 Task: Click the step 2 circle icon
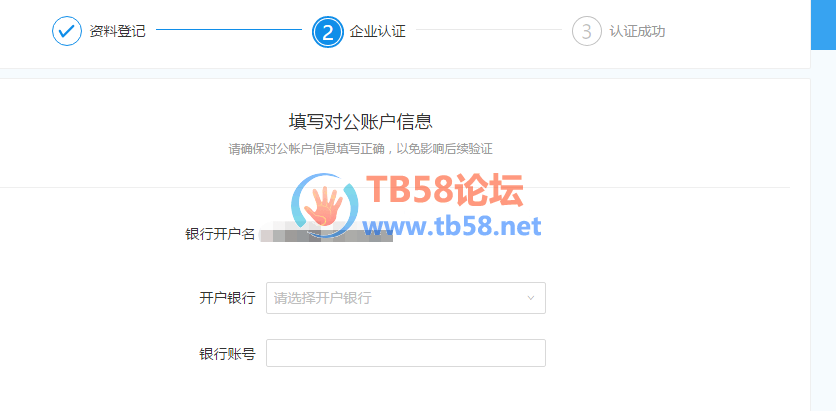(327, 32)
